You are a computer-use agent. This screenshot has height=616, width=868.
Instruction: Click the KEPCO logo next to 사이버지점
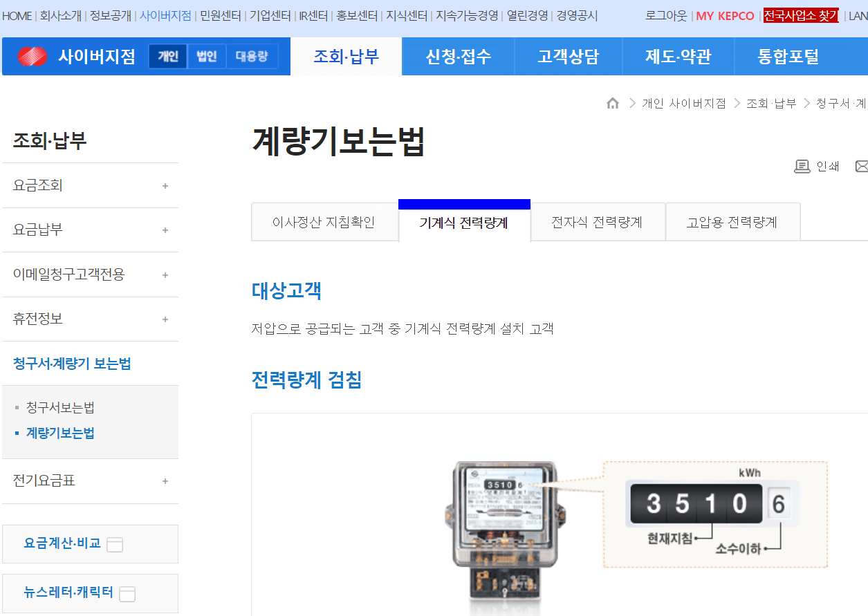tap(31, 55)
